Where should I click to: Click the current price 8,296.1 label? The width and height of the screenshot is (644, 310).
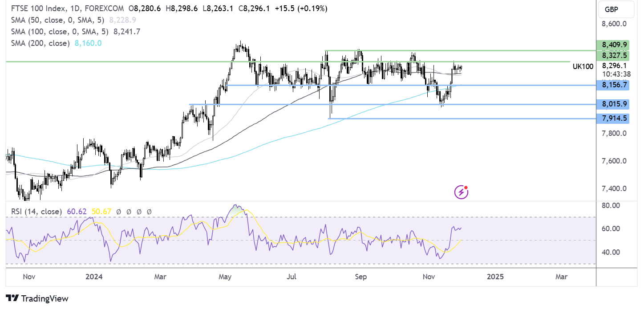click(x=614, y=65)
